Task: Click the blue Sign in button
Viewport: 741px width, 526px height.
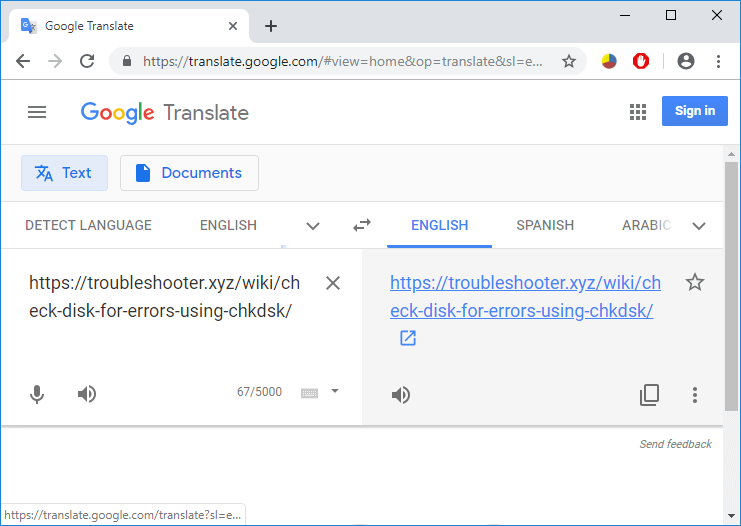Action: 694,111
